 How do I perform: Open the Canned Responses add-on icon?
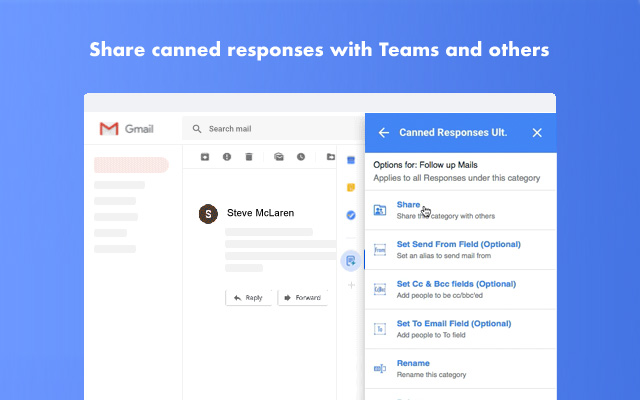coord(351,261)
